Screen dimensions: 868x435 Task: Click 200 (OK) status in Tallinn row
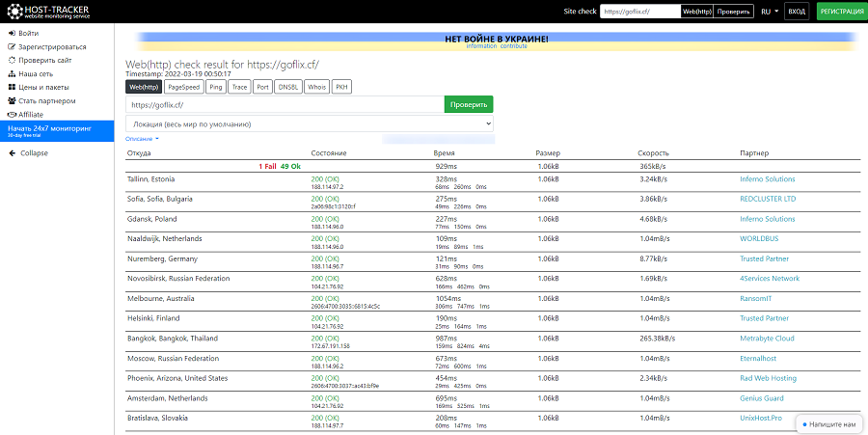(x=326, y=179)
